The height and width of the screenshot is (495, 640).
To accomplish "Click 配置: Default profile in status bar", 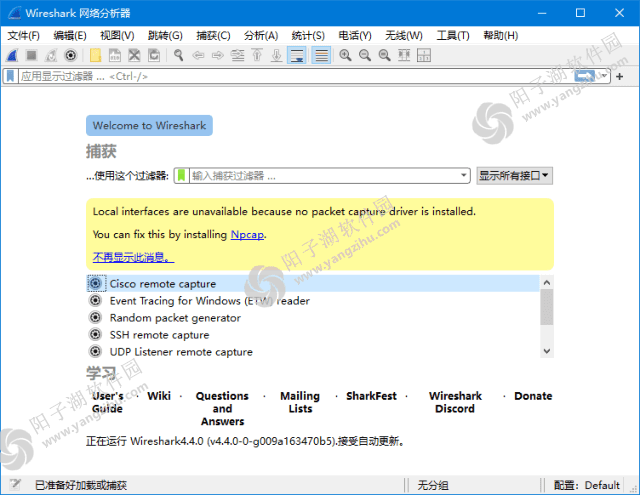I will coord(587,485).
